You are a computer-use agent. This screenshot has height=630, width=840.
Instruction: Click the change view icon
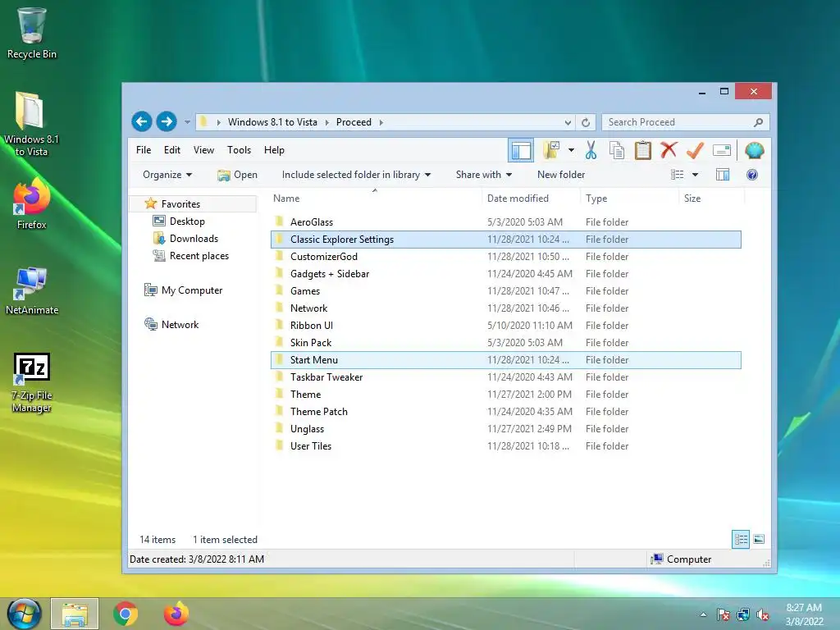[x=677, y=175]
